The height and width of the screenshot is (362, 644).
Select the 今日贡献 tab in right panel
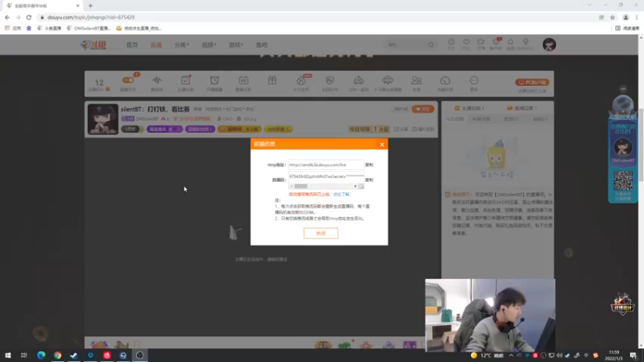point(455,119)
